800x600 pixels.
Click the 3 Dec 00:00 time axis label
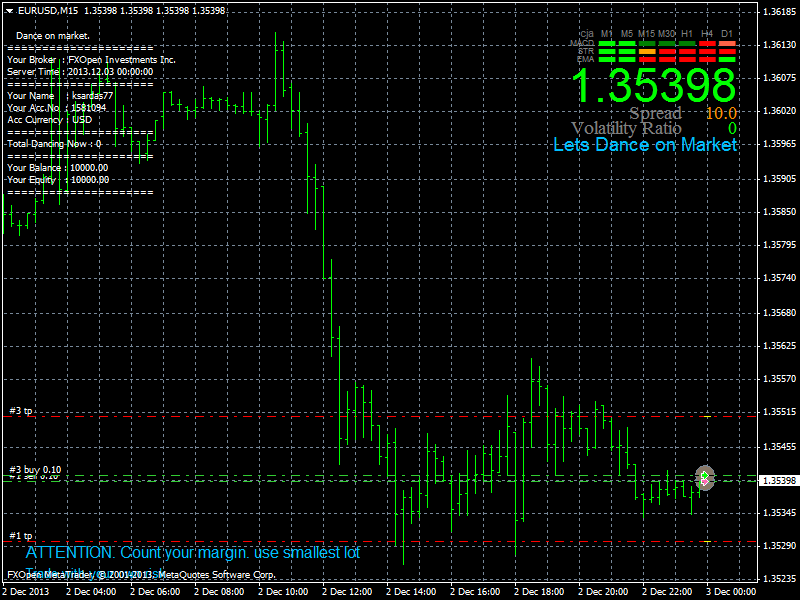731,592
